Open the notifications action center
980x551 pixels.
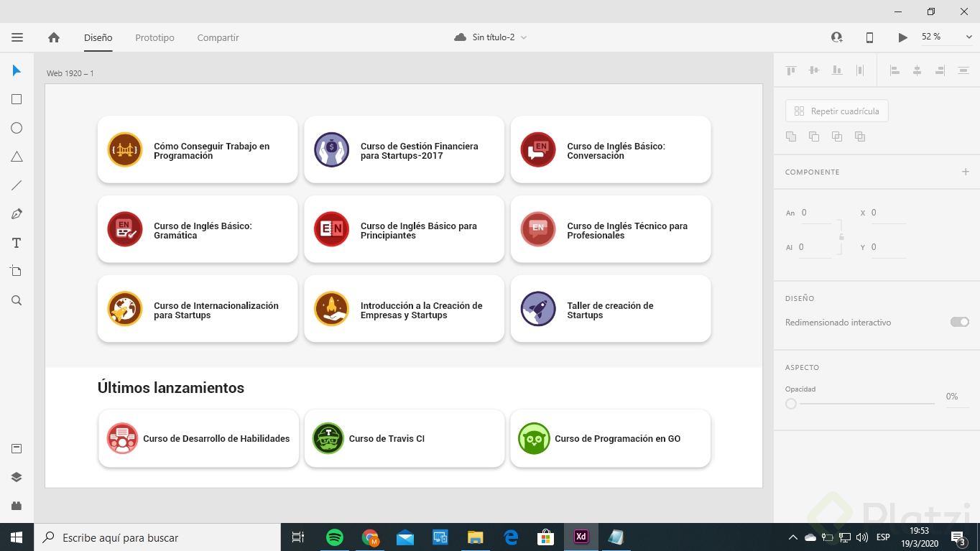[958, 537]
